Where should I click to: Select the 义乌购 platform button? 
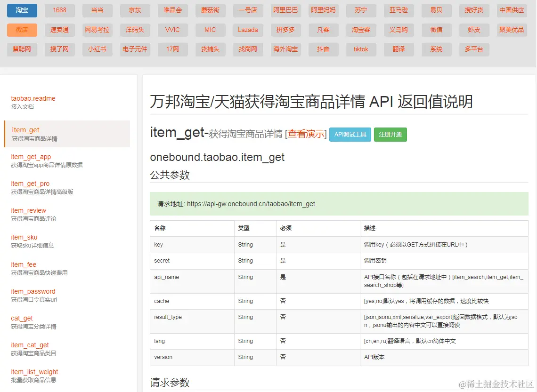tap(399, 30)
